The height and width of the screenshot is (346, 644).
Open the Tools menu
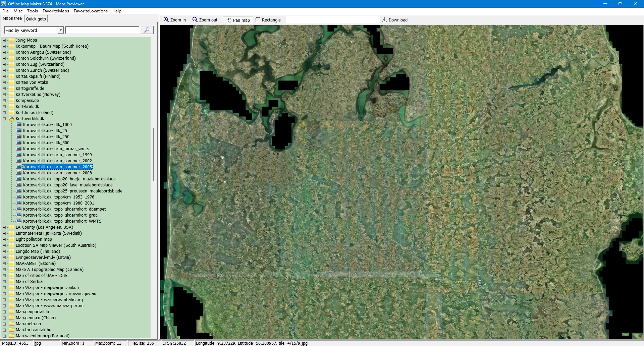coord(32,11)
